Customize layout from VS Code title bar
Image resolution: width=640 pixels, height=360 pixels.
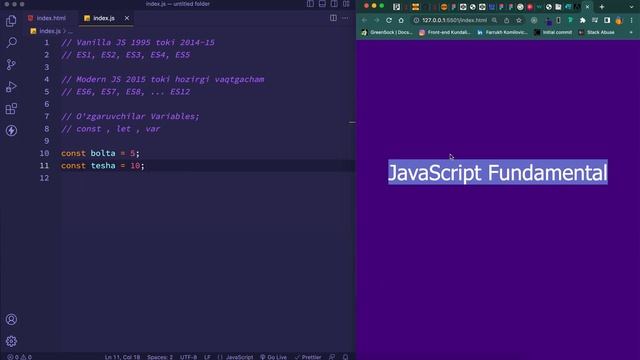346,4
